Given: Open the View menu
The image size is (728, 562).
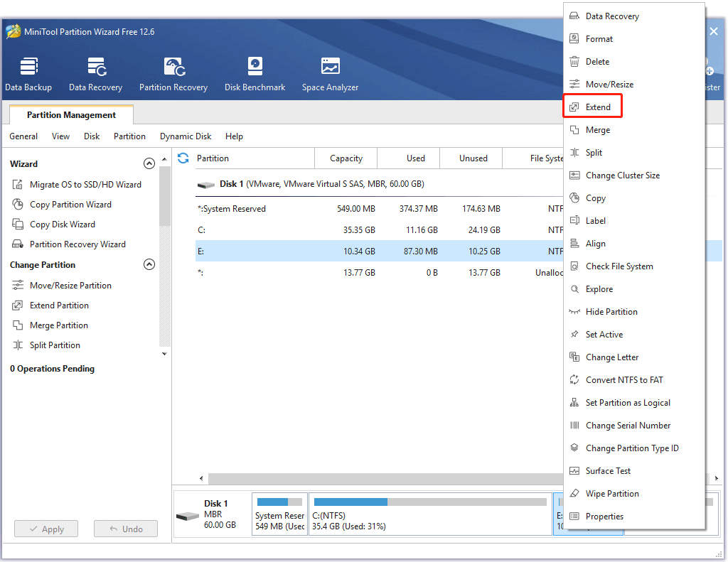Looking at the screenshot, I should click(61, 136).
